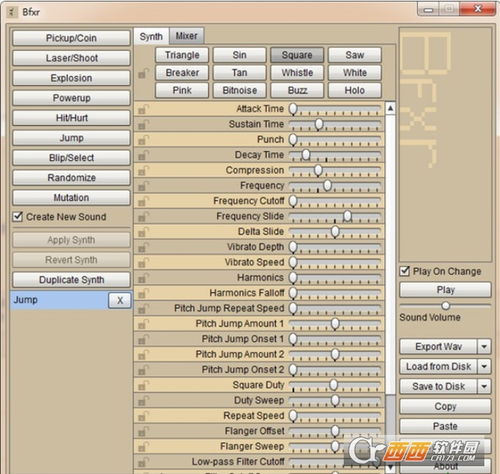500x474 pixels.
Task: Select the Sin waveform
Action: (239, 55)
